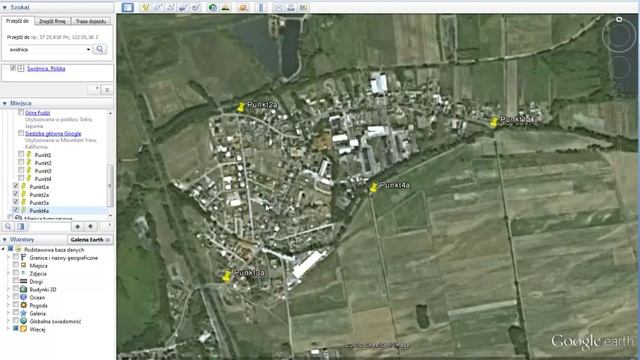Uncheck the Punkt4a checkbox
Screen dimensions: 640x360
pos(16,210)
